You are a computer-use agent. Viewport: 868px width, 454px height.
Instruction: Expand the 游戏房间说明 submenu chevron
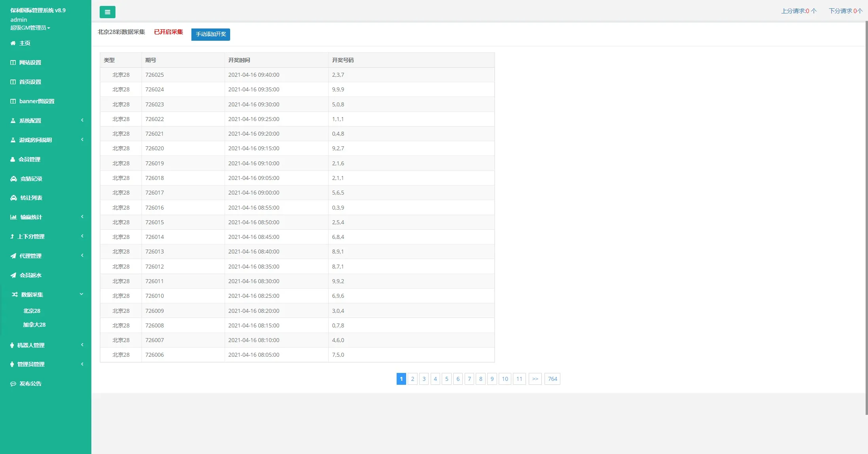point(82,140)
